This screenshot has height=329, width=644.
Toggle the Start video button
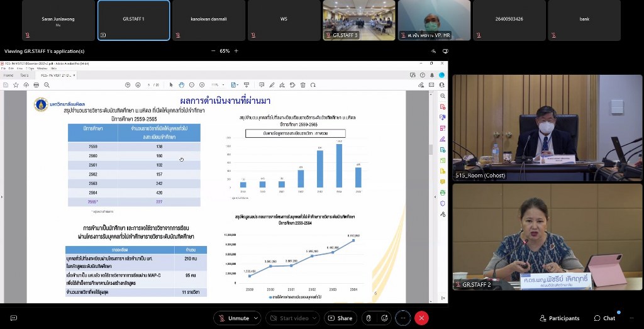289,318
